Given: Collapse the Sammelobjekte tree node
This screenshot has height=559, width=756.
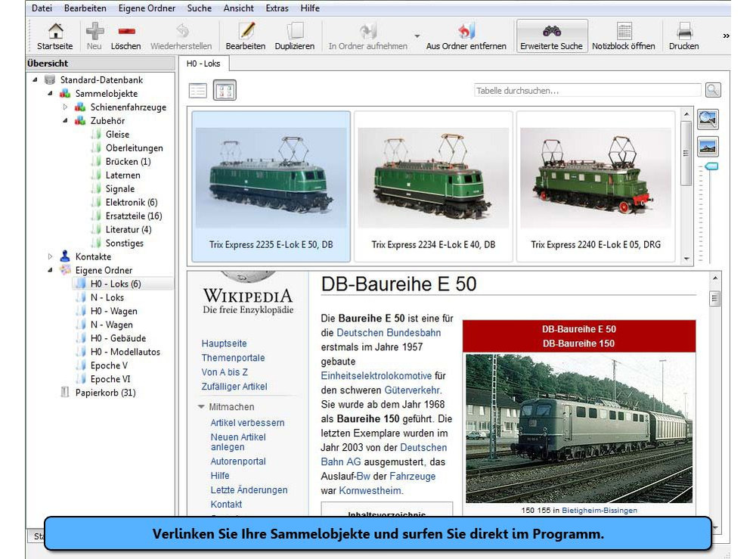Looking at the screenshot, I should pyautogui.click(x=50, y=93).
